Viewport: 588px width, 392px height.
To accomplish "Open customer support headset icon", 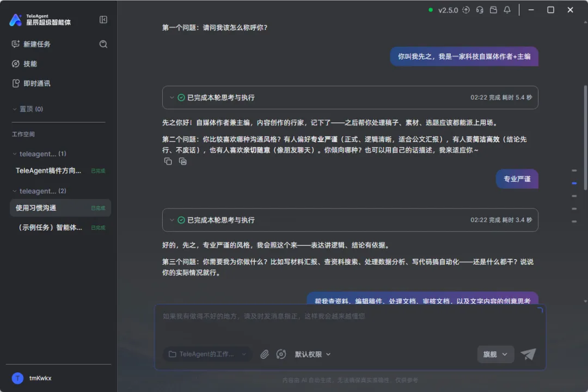I will 480,10.
